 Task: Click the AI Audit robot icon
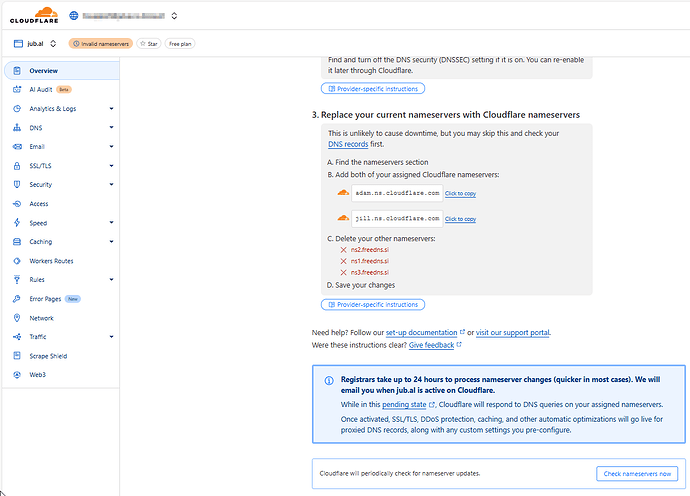[x=17, y=89]
